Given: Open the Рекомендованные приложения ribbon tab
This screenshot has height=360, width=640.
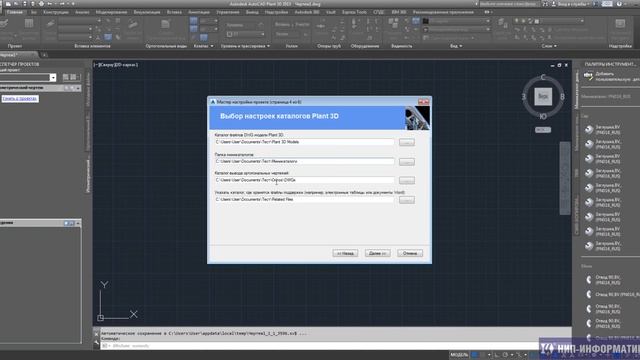Looking at the screenshot, I should (443, 12).
